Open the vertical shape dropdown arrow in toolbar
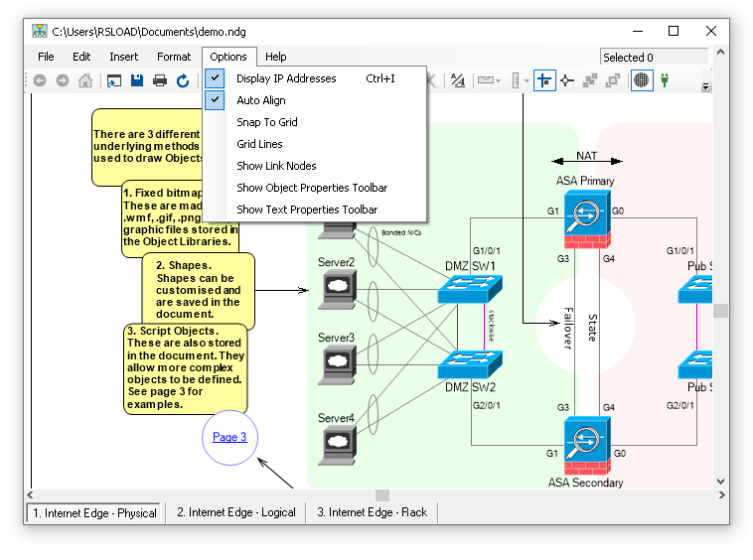This screenshot has height=560, width=753. pyautogui.click(x=527, y=81)
